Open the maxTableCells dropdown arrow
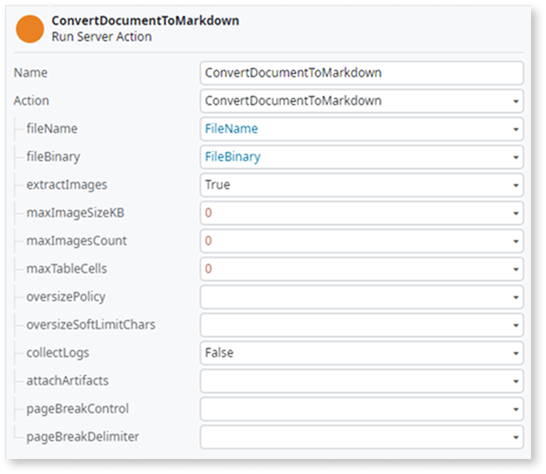 tap(516, 269)
